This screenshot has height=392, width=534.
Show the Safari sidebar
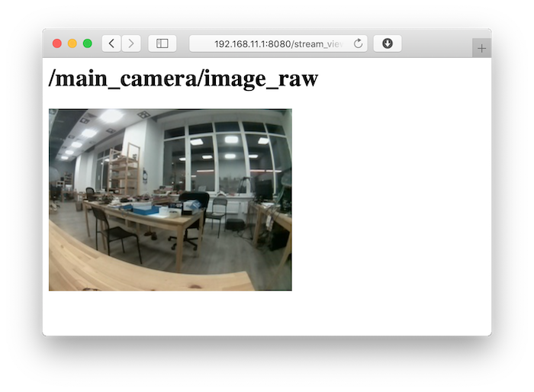click(x=162, y=43)
